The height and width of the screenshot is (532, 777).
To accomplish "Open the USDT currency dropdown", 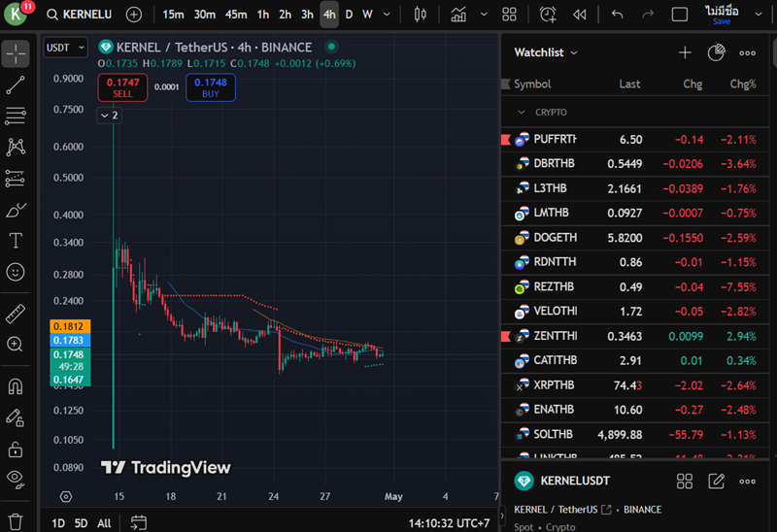I will (65, 48).
